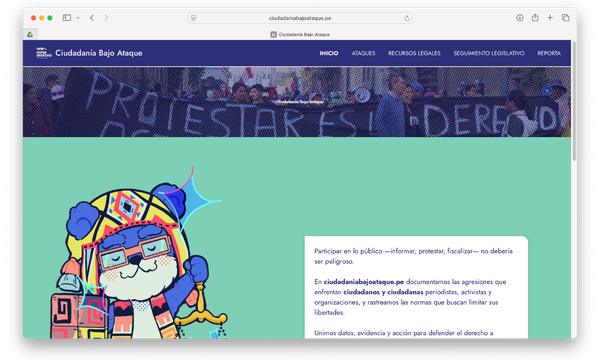The width and height of the screenshot is (600, 360).
Task: Open the ATAQUES menu item
Action: pos(363,53)
